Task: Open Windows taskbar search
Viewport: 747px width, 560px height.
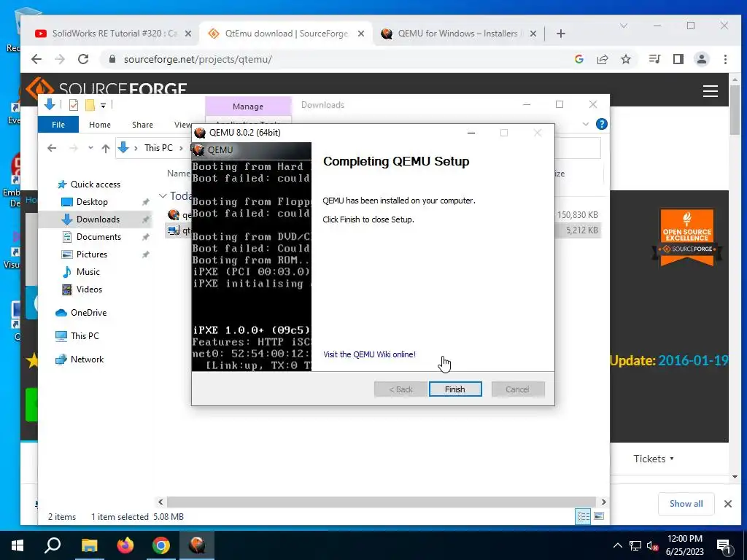Action: [x=53, y=545]
